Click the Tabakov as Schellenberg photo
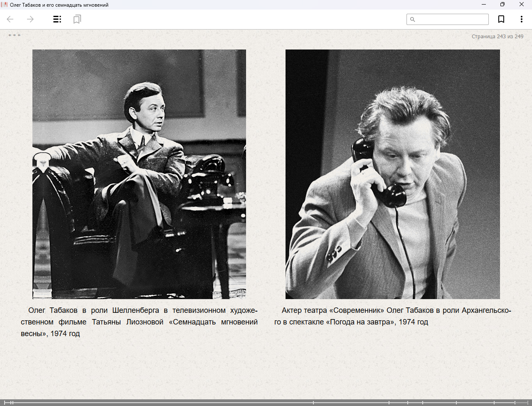 pyautogui.click(x=139, y=174)
